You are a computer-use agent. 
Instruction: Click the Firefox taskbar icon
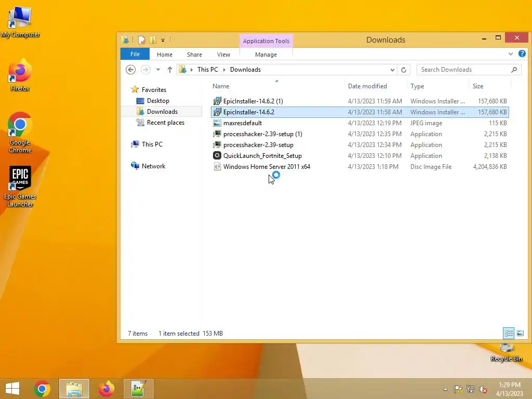coord(106,389)
